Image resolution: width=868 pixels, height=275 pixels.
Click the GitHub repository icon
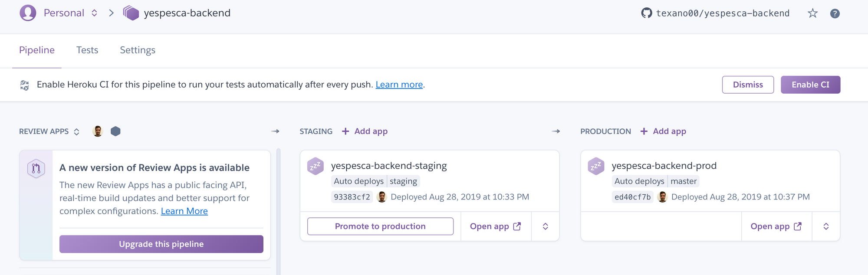646,13
